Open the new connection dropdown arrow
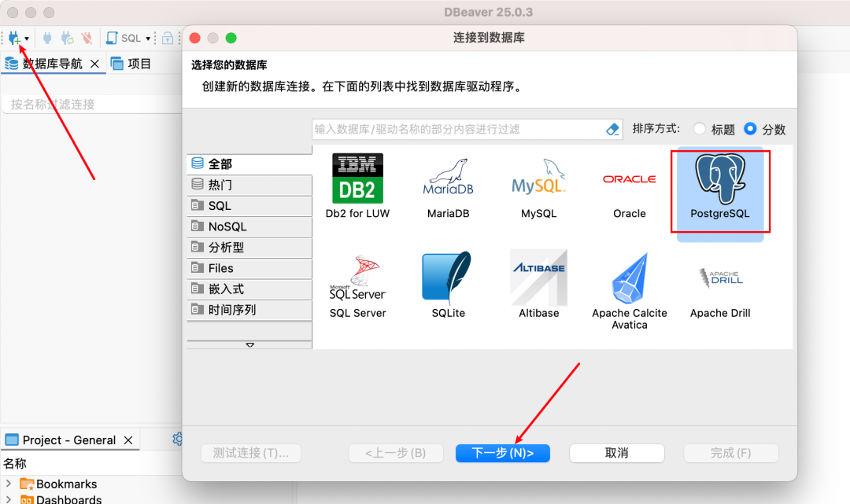This screenshot has width=850, height=504. [x=26, y=38]
